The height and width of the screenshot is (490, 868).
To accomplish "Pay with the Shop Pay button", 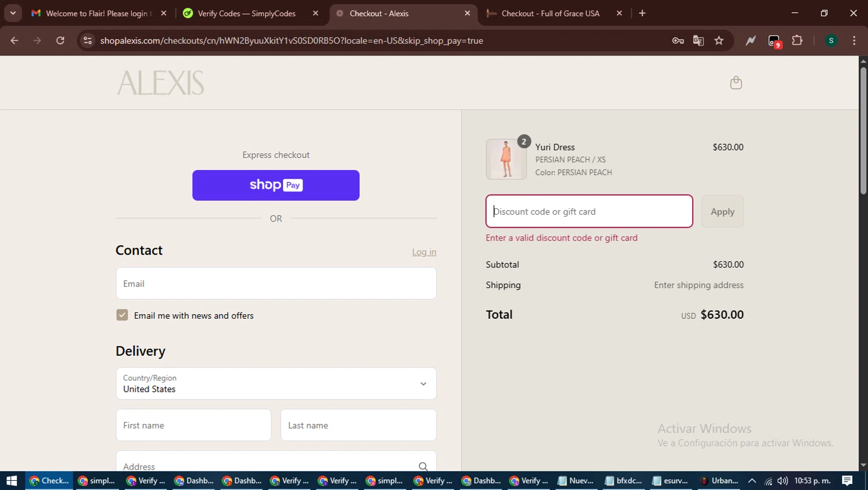I will click(x=276, y=185).
